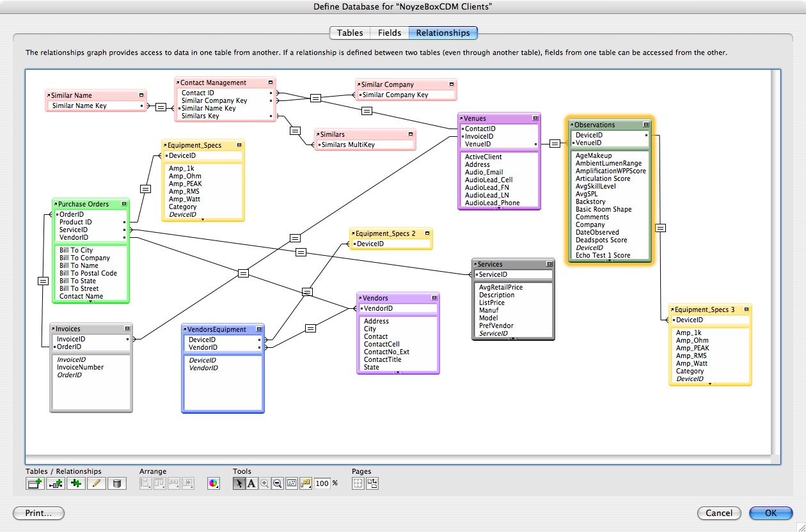
Task: Open the table color picker wheel
Action: [214, 484]
